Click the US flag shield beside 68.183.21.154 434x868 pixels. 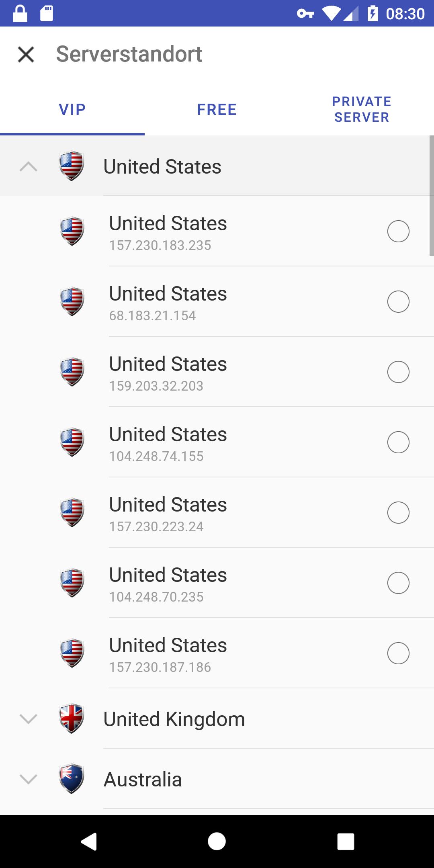click(x=72, y=301)
